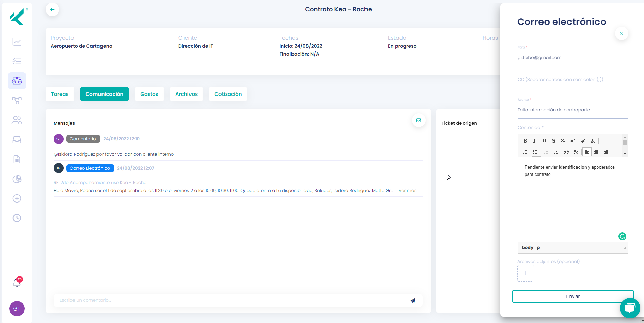Expand the email with Ver más
The height and width of the screenshot is (323, 644).
pos(408,190)
